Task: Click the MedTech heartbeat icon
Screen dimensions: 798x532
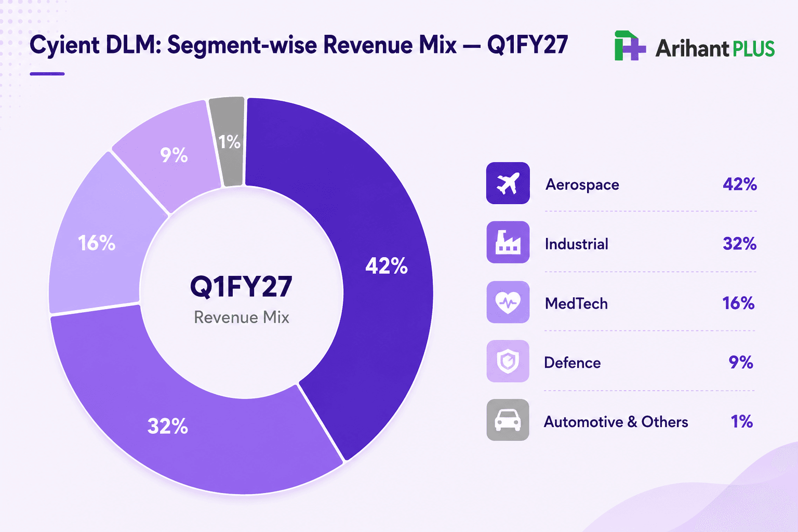Action: click(508, 302)
